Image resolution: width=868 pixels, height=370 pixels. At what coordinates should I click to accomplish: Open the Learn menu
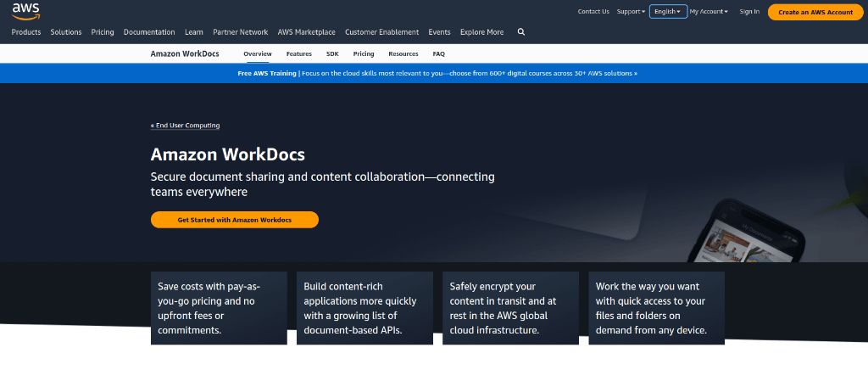point(194,32)
